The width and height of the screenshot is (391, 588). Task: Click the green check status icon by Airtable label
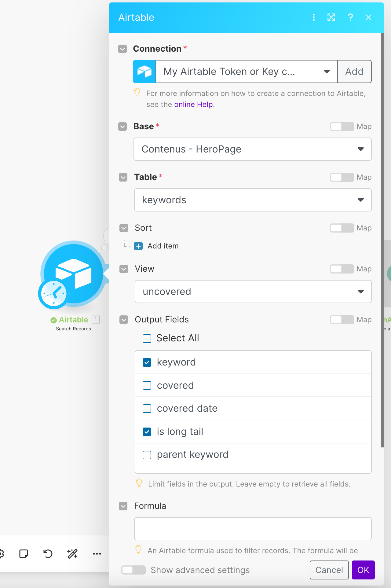click(53, 320)
